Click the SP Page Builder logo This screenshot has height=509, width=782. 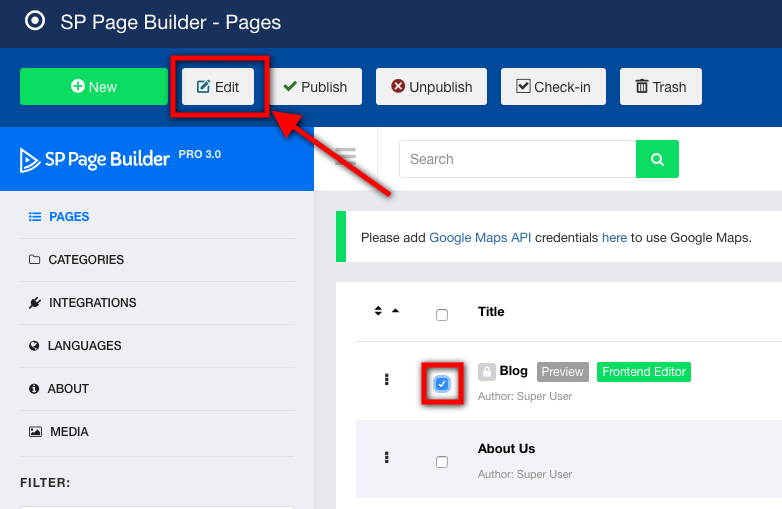coord(95,160)
